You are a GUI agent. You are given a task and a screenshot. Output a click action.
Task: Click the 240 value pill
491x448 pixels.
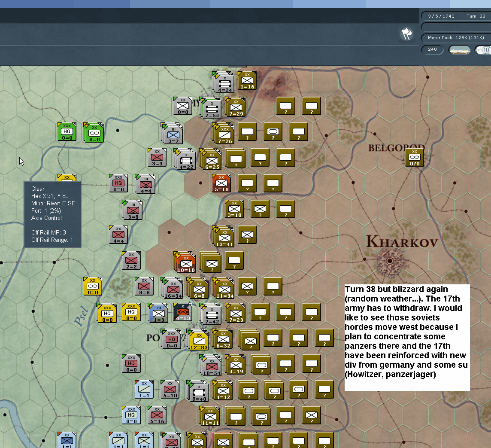432,49
